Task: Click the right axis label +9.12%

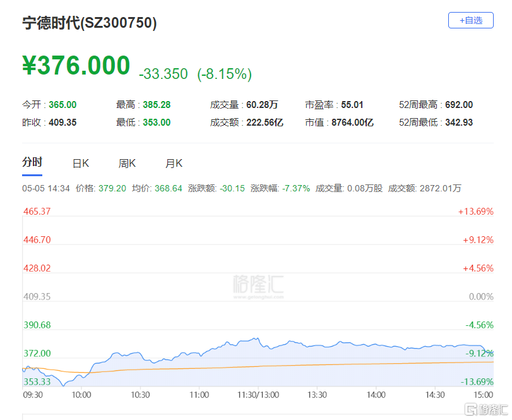Action: pyautogui.click(x=478, y=240)
